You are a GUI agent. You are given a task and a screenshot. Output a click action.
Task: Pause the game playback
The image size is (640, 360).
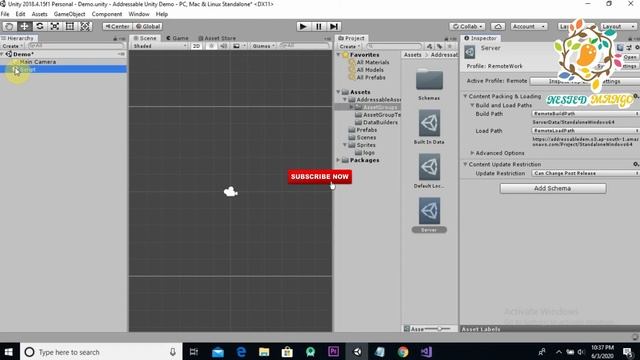coord(318,26)
